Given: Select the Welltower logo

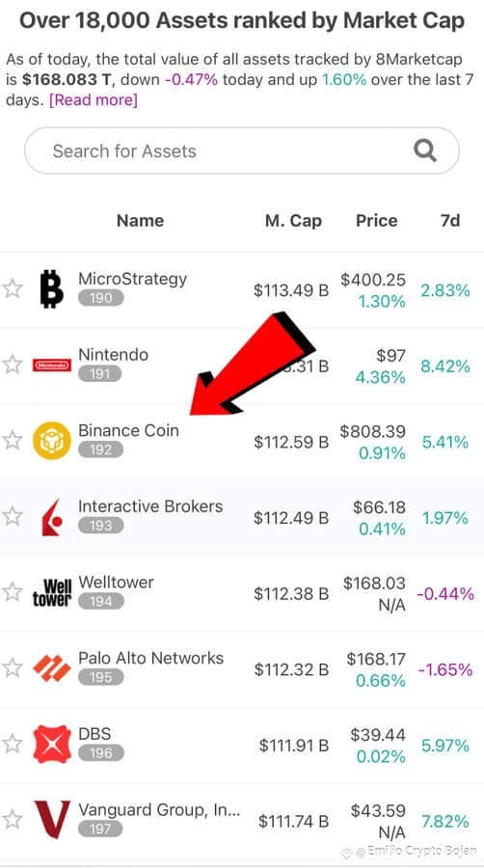Looking at the screenshot, I should 51,592.
